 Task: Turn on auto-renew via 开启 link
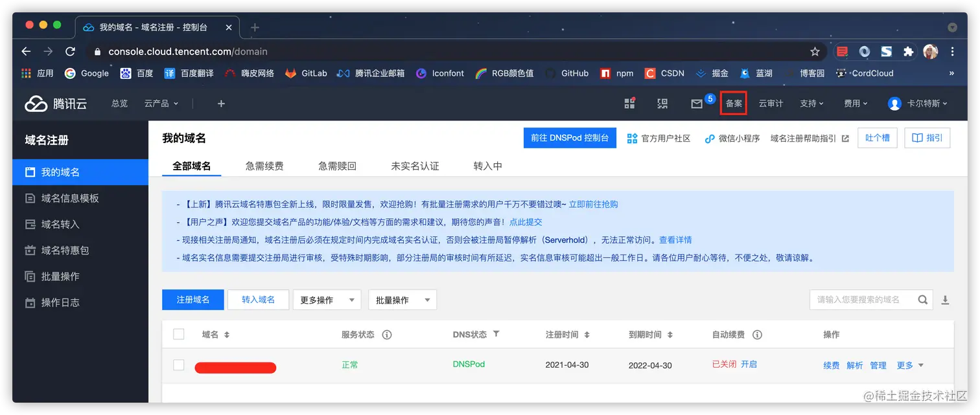(x=749, y=365)
